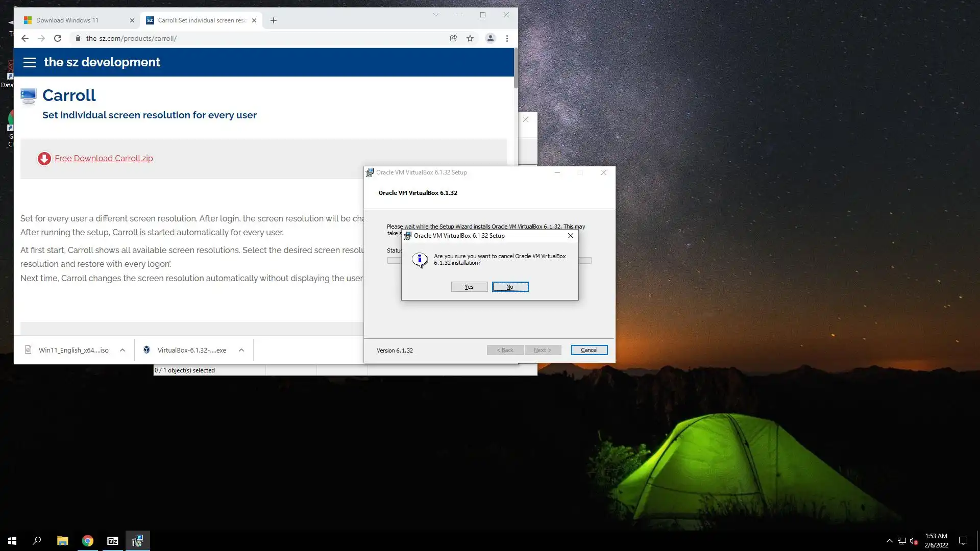Open the Chrome three-dot menu
The image size is (980, 551).
(507, 38)
